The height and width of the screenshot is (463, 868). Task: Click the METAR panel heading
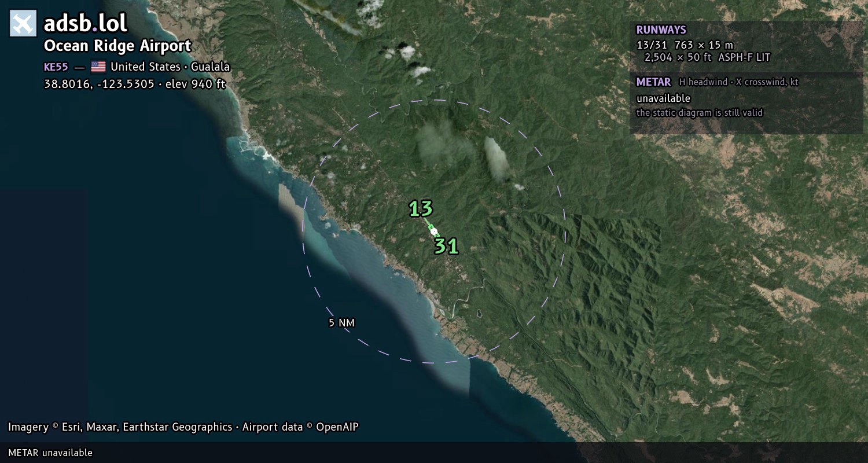point(653,82)
